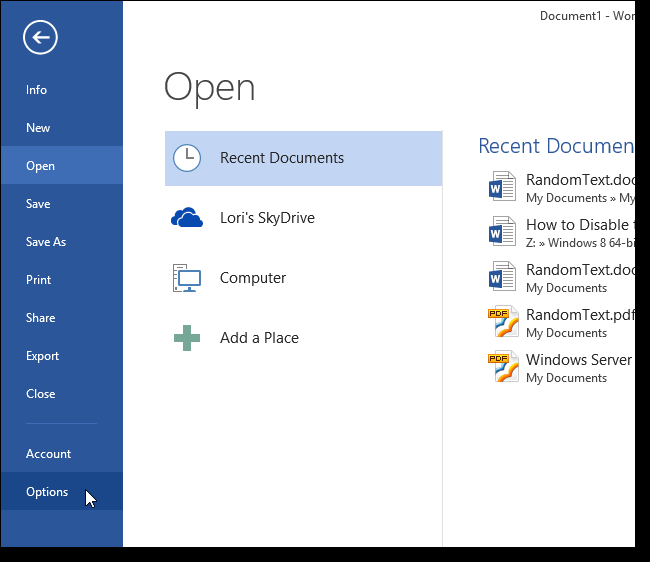This screenshot has height=562, width=650.
Task: Click PDF icon next to RandomText.pdf
Action: 502,322
